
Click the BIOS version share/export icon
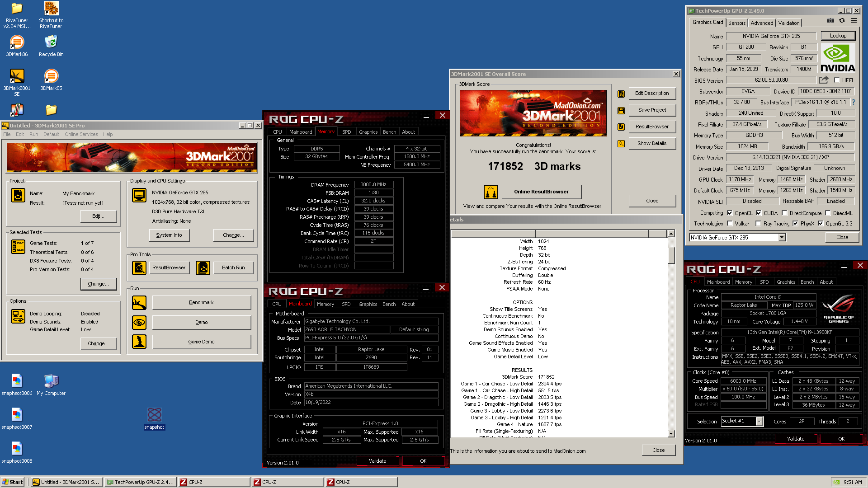pos(824,80)
